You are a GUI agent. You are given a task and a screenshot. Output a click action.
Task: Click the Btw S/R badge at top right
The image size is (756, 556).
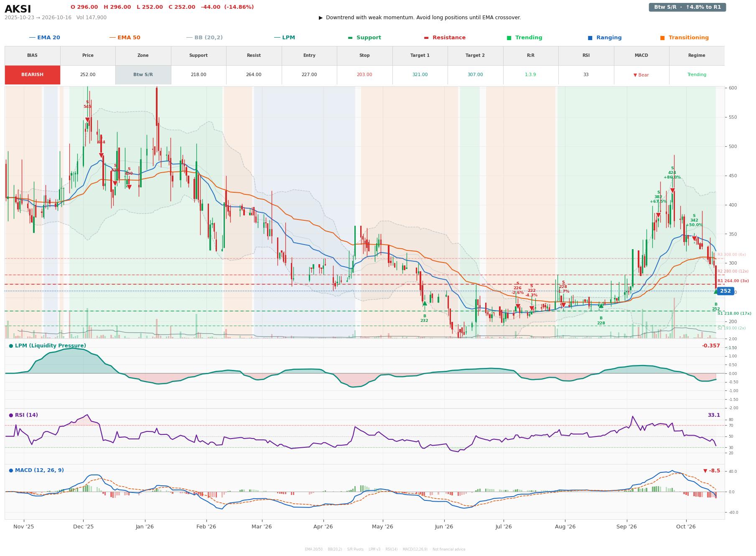click(x=687, y=7)
